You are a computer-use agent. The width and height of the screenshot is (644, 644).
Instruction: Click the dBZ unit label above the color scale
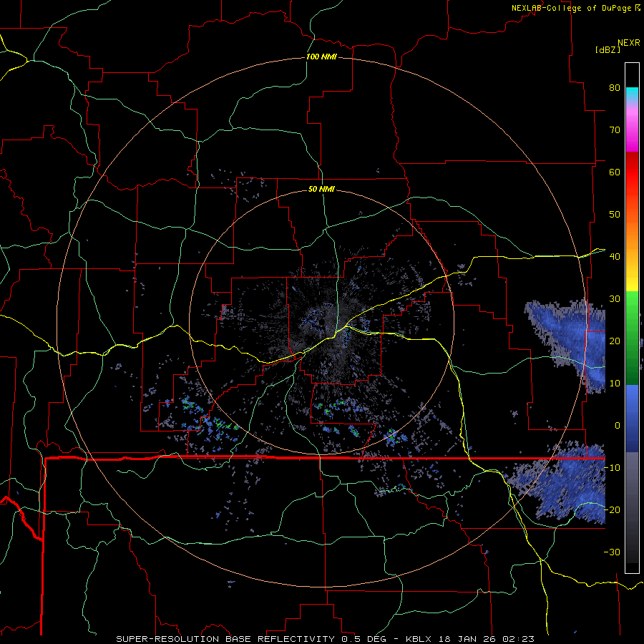click(x=608, y=49)
